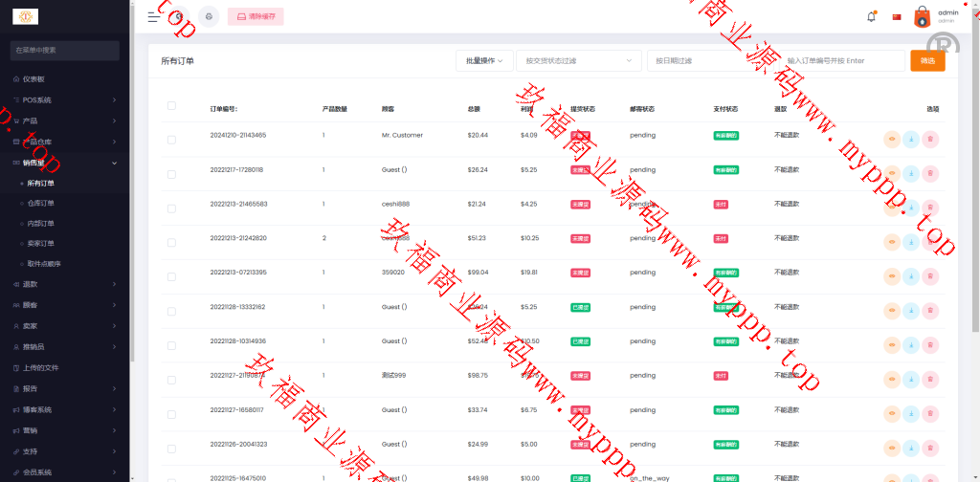Toggle the hamburger sidebar menu icon
Viewport: 980px width, 482px height.
click(154, 16)
